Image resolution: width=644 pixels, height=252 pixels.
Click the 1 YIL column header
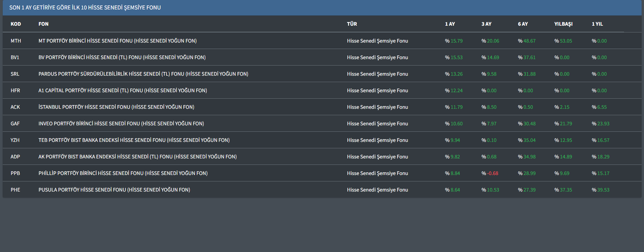pos(597,24)
